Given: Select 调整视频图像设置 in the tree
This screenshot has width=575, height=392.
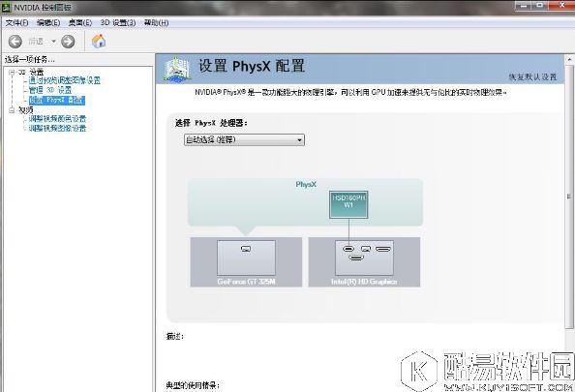Looking at the screenshot, I should [57, 128].
